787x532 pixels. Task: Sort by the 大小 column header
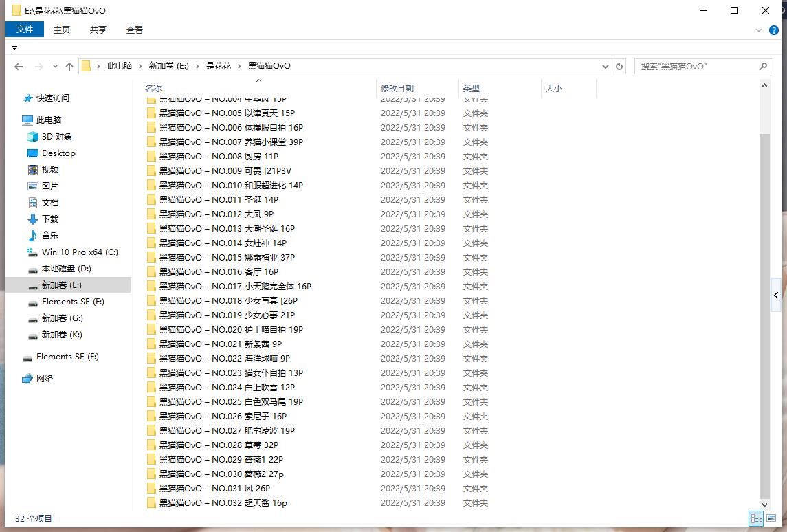coord(553,89)
